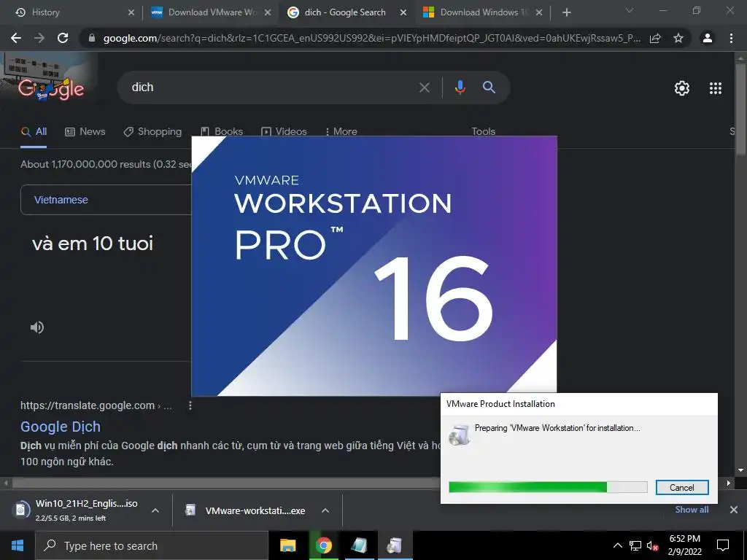Close the Download Windows 10 tab
Viewport: 747px width, 560px height.
539,12
